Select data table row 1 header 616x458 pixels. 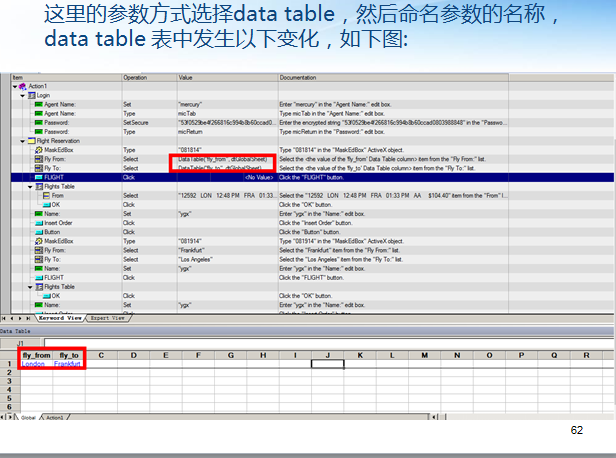tap(9, 364)
